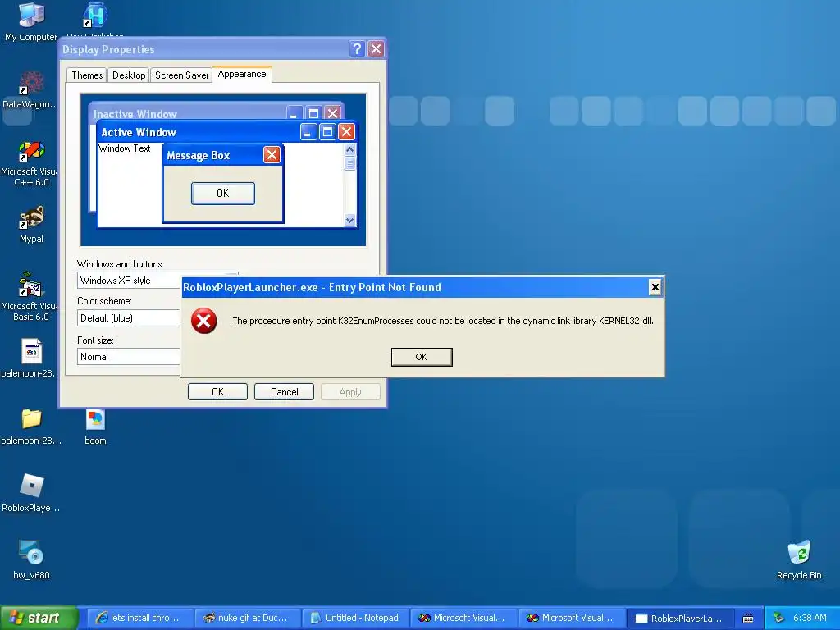The height and width of the screenshot is (630, 840).
Task: Click the preview scrollbar down arrow
Action: click(349, 220)
